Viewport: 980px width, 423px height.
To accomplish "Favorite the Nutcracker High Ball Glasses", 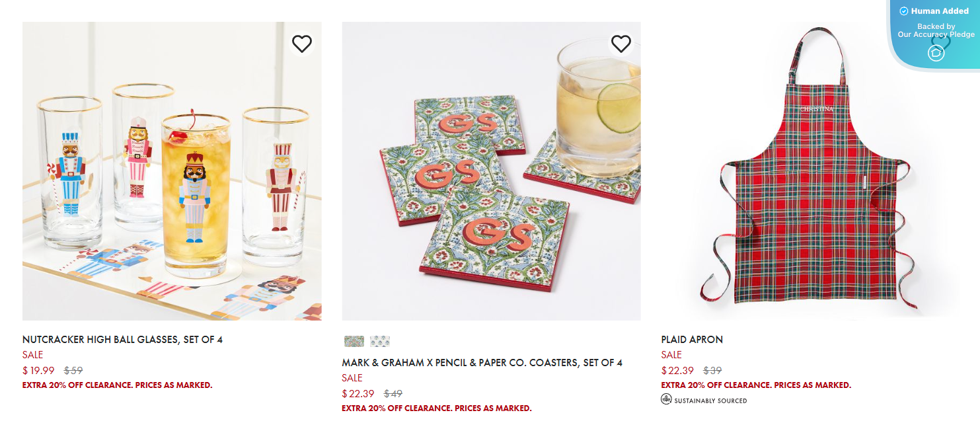I will tap(302, 44).
